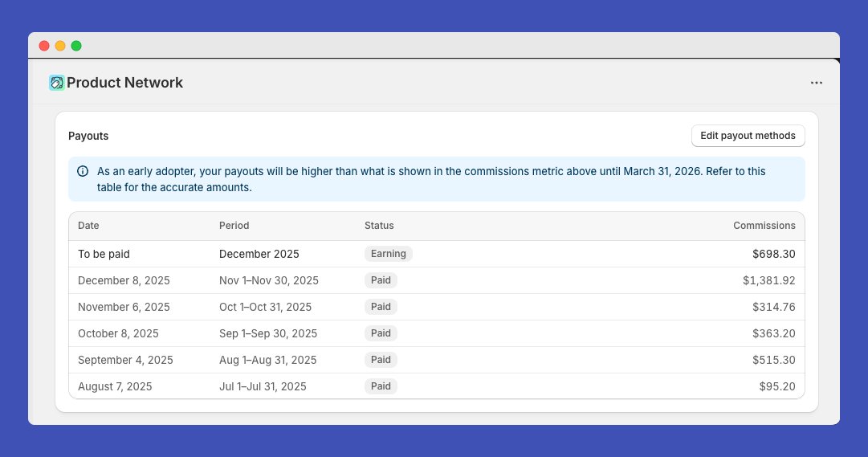Open the three-dot more options menu
The image size is (868, 457).
tap(817, 83)
